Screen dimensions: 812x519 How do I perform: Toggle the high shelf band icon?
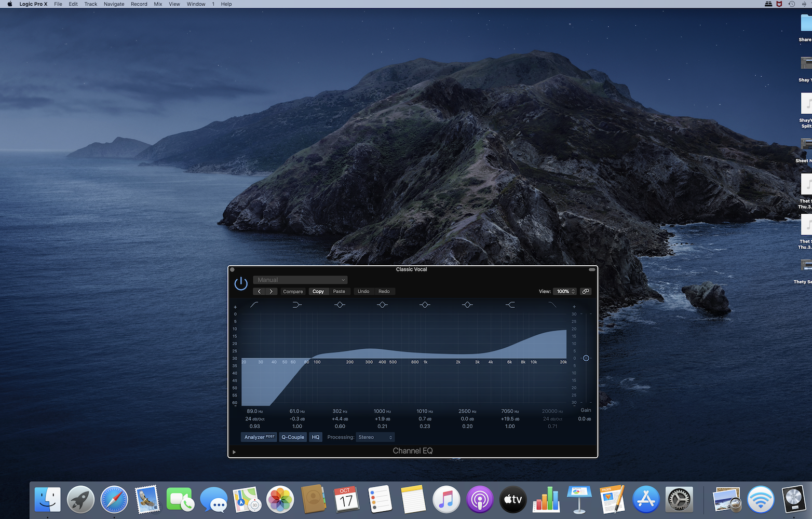click(510, 305)
